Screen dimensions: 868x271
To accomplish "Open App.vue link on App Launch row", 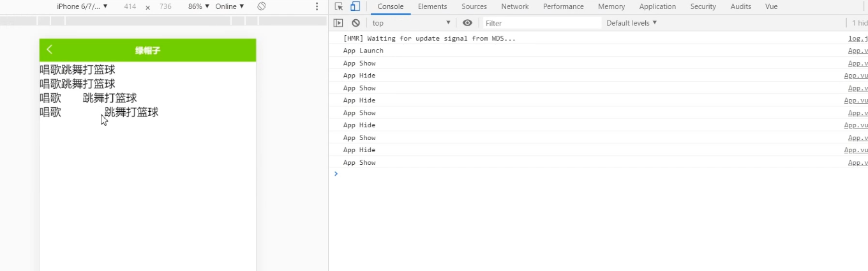I will 858,50.
